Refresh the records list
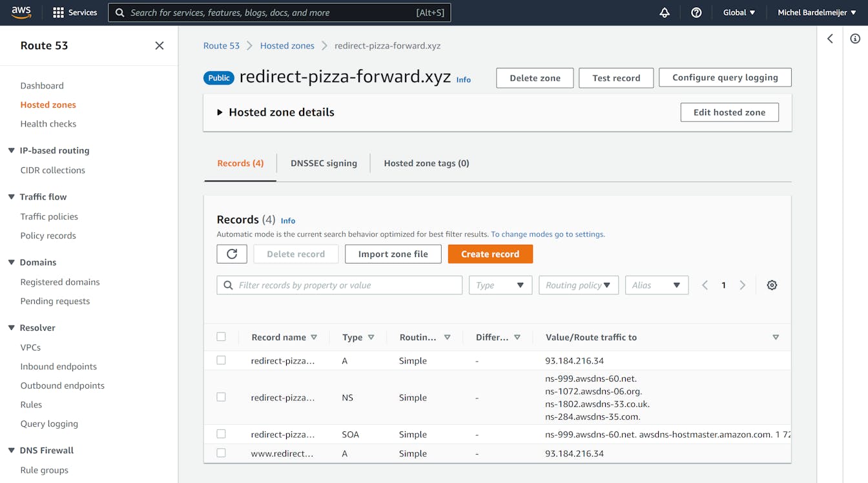This screenshot has width=868, height=483. point(232,254)
